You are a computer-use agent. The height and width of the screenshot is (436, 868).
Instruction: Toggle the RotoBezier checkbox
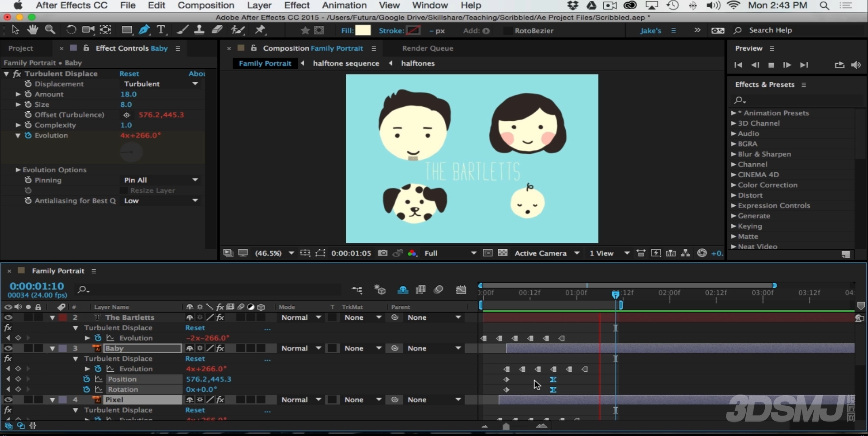[508, 31]
